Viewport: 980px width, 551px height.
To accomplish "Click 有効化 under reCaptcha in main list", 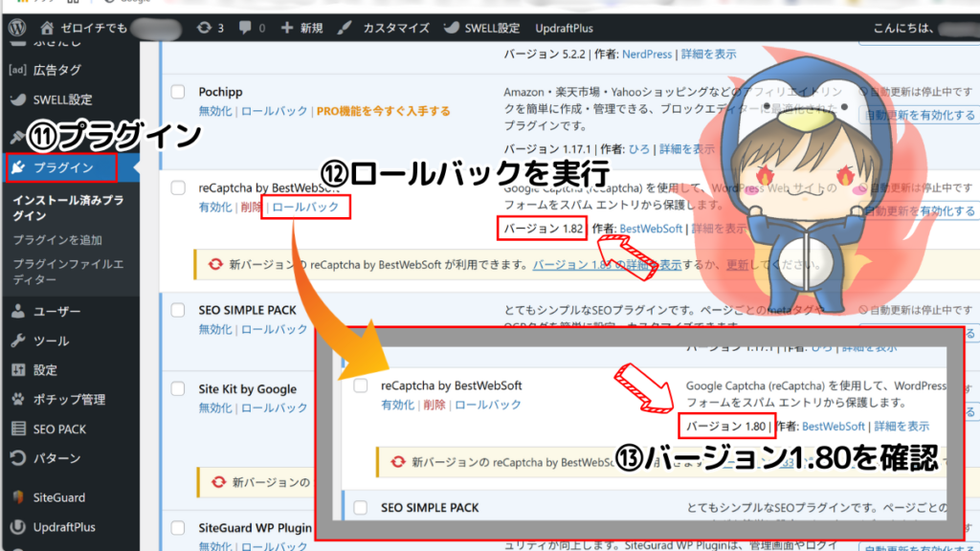I will (x=215, y=207).
